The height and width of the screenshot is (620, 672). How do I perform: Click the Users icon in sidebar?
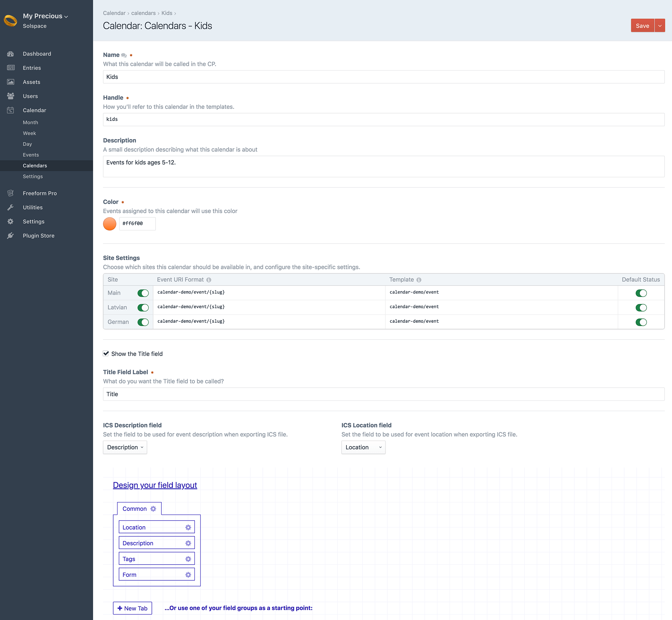pyautogui.click(x=10, y=96)
